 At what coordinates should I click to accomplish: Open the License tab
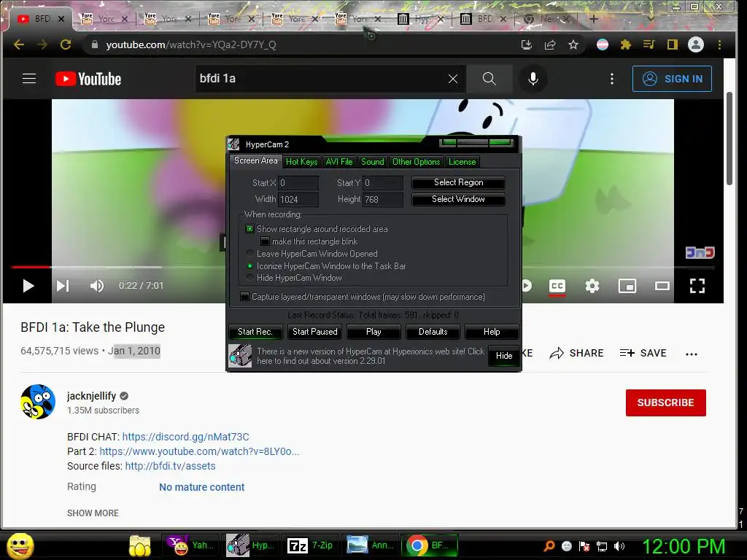click(x=462, y=162)
